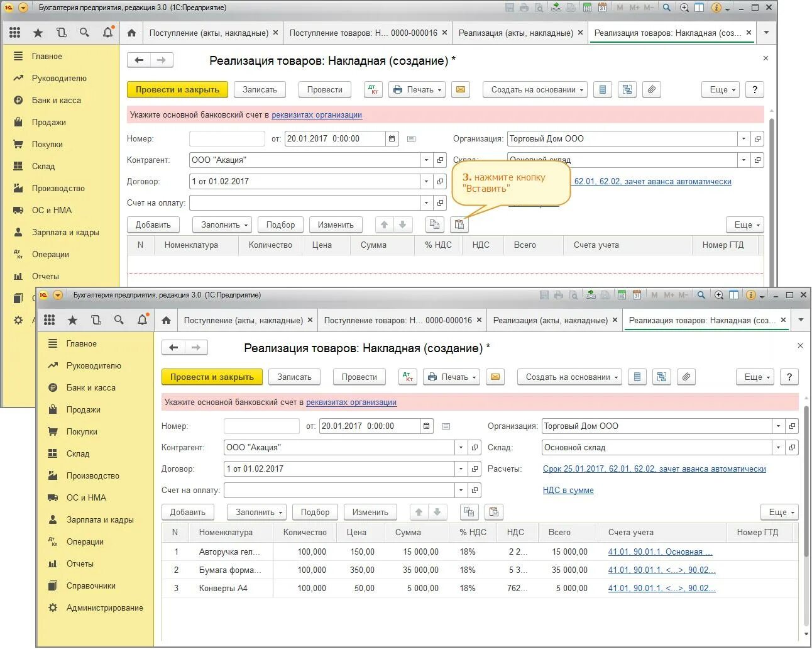Click Номер input field in front window
The width and height of the screenshot is (812, 649).
[x=261, y=426]
